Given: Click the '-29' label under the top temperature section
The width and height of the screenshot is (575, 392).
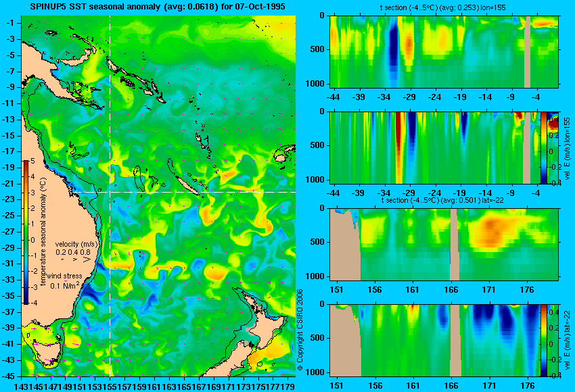Looking at the screenshot, I should point(409,97).
